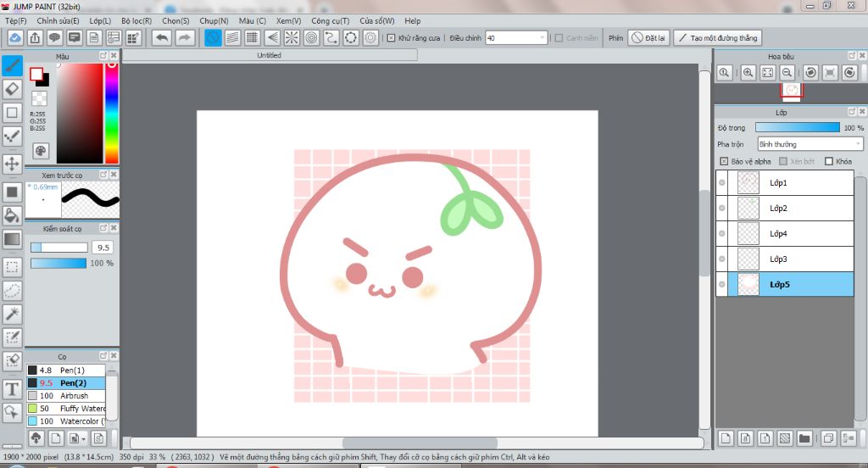This screenshot has height=468, width=868.
Task: Open the Chỉnh sửa(E) menu
Action: [x=58, y=21]
